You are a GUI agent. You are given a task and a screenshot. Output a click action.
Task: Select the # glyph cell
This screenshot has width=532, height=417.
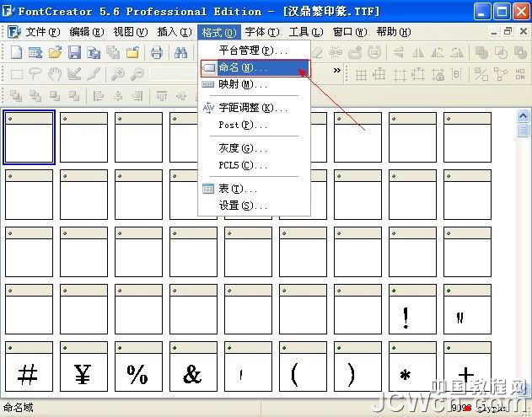[29, 366]
